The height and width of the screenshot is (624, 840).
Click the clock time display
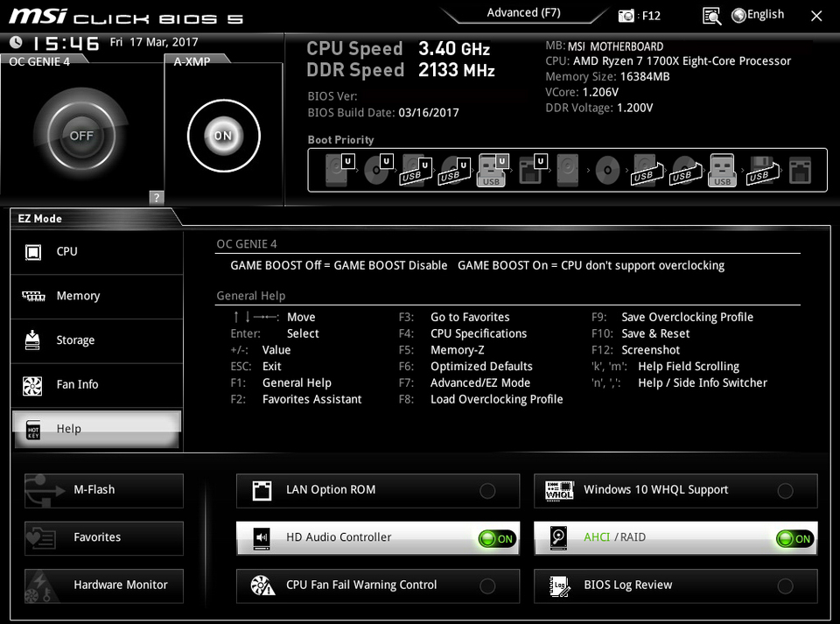[x=66, y=43]
